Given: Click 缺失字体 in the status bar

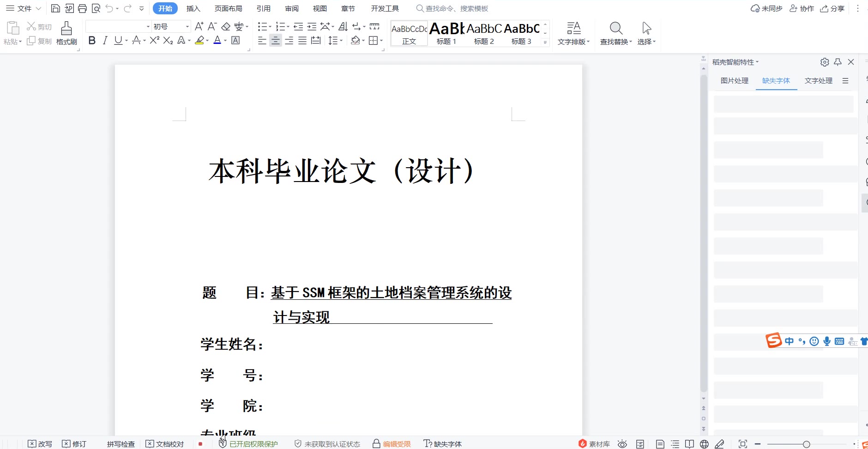Looking at the screenshot, I should (x=443, y=444).
